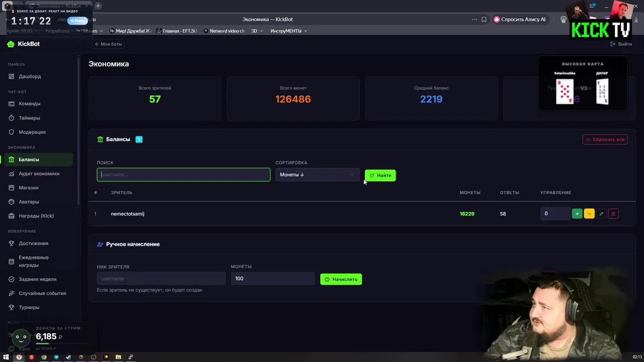Select Балансы in the sidebar
The image size is (644, 362).
pos(38,159)
